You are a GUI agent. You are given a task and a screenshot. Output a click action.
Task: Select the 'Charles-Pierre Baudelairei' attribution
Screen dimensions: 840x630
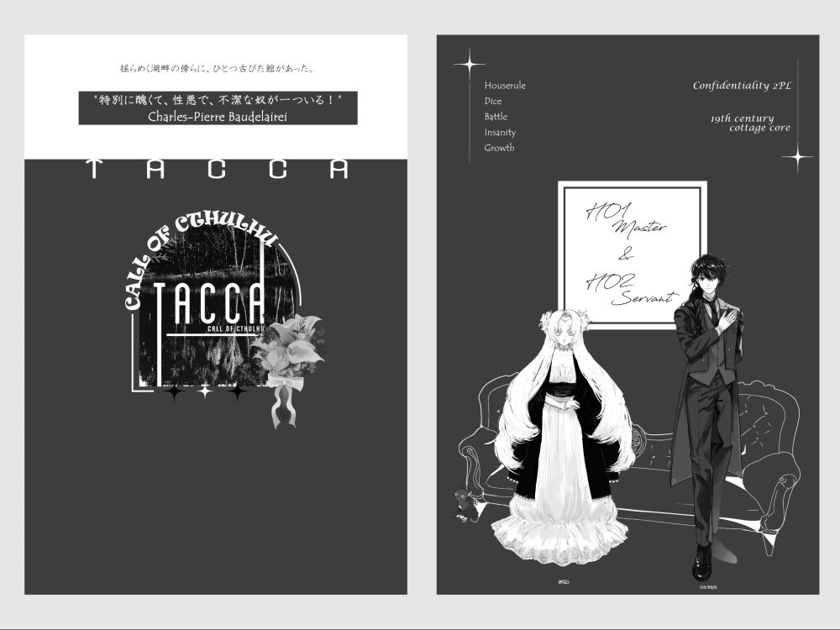[x=218, y=116]
